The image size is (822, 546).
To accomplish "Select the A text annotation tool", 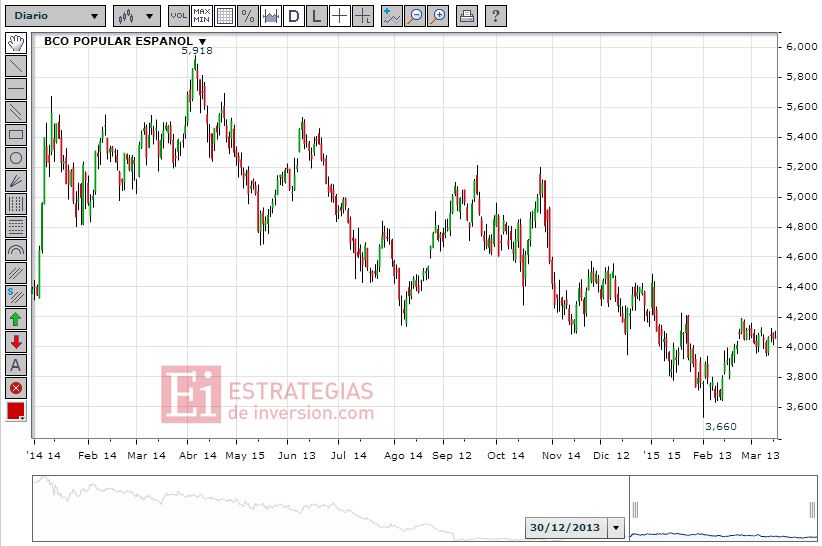I will pos(16,366).
